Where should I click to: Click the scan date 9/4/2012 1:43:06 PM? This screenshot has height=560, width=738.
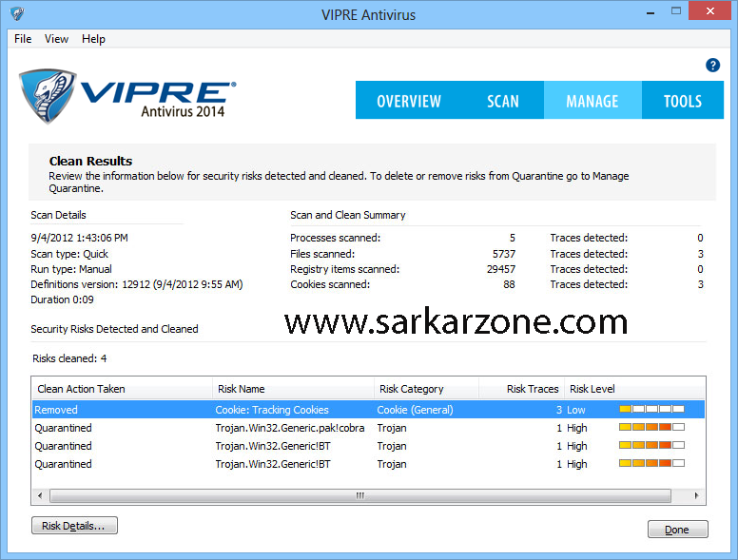click(80, 238)
